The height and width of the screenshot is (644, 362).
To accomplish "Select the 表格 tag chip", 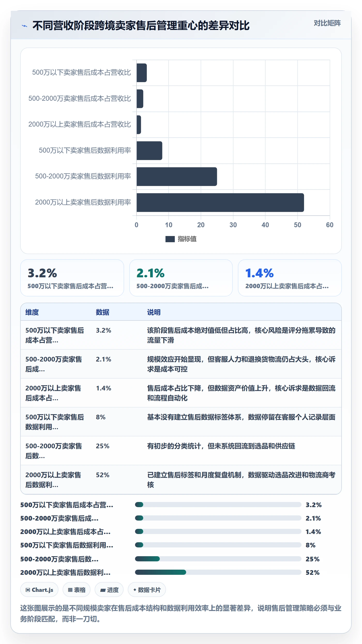I will tap(77, 590).
